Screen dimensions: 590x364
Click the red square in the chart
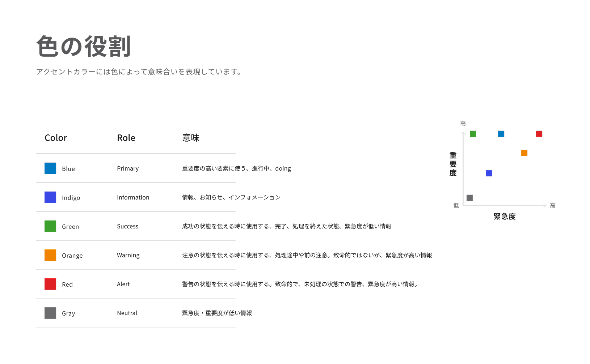(x=539, y=134)
